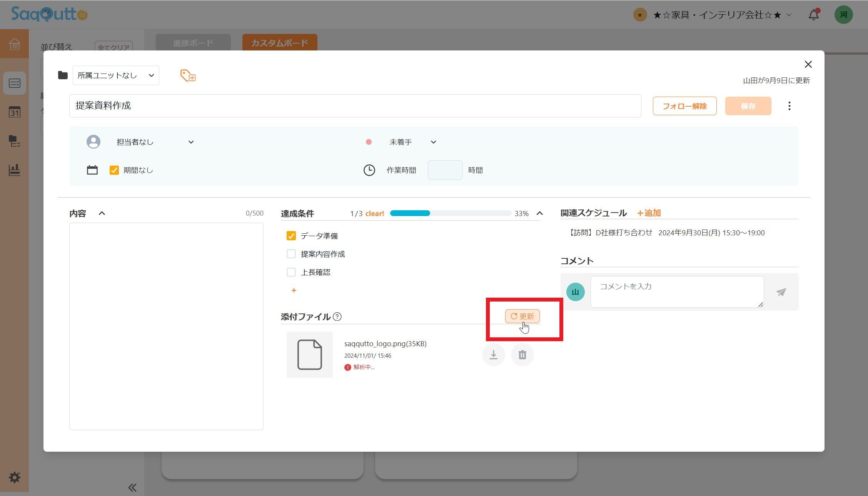Delete the attached file with trash icon

coord(522,355)
